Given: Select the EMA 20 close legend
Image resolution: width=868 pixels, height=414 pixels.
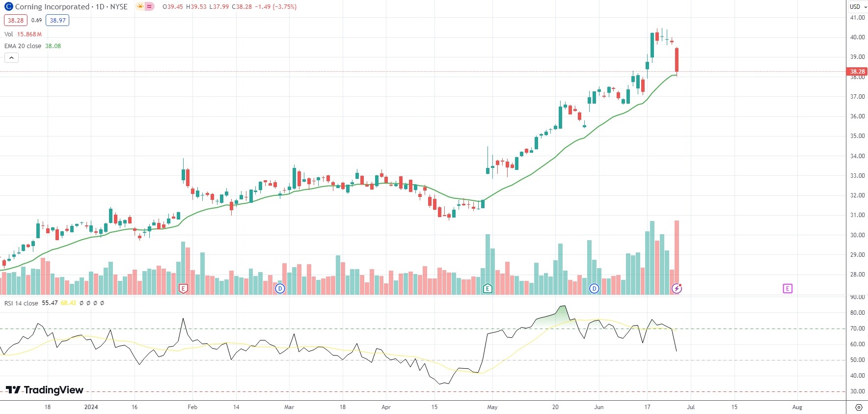Looking at the screenshot, I should (23, 46).
